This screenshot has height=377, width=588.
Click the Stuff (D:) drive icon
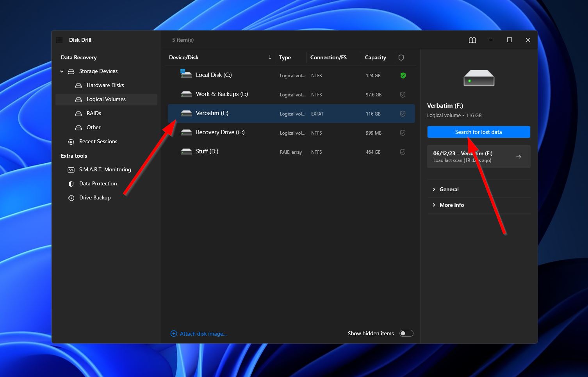186,151
